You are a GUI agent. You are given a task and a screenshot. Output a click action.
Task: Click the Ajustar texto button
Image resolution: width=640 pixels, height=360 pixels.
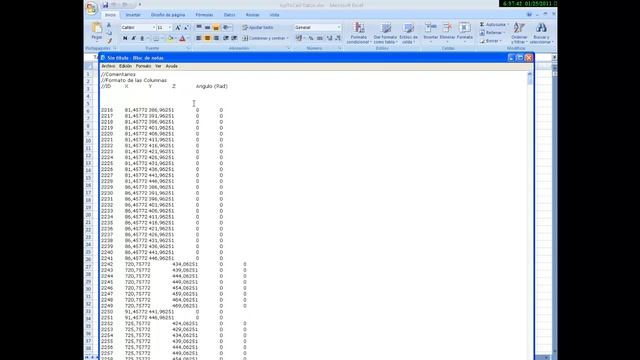coord(258,27)
